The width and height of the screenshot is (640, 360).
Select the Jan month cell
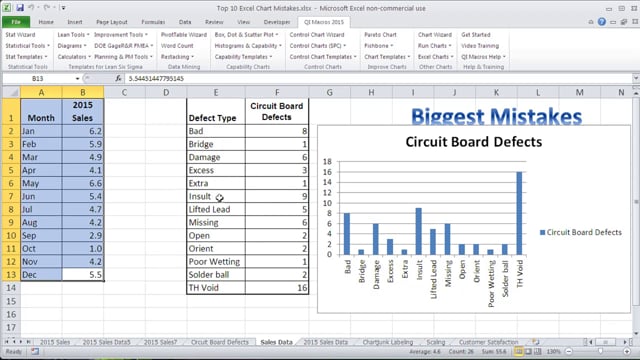click(x=41, y=131)
